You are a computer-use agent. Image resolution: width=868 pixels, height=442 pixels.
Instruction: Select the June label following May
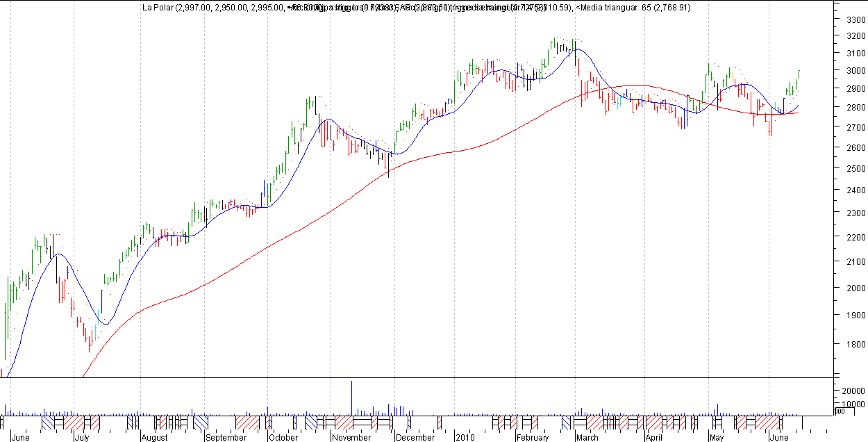coord(779,438)
